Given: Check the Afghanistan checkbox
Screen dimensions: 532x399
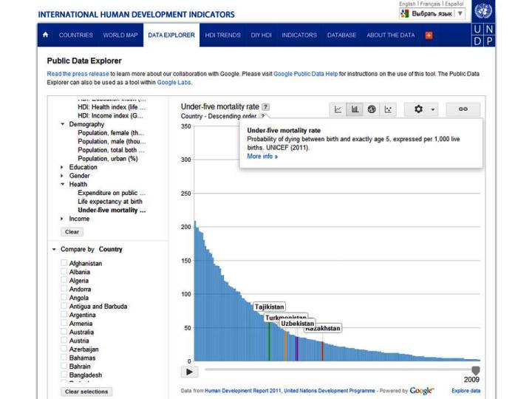Looking at the screenshot, I should click(x=64, y=263).
